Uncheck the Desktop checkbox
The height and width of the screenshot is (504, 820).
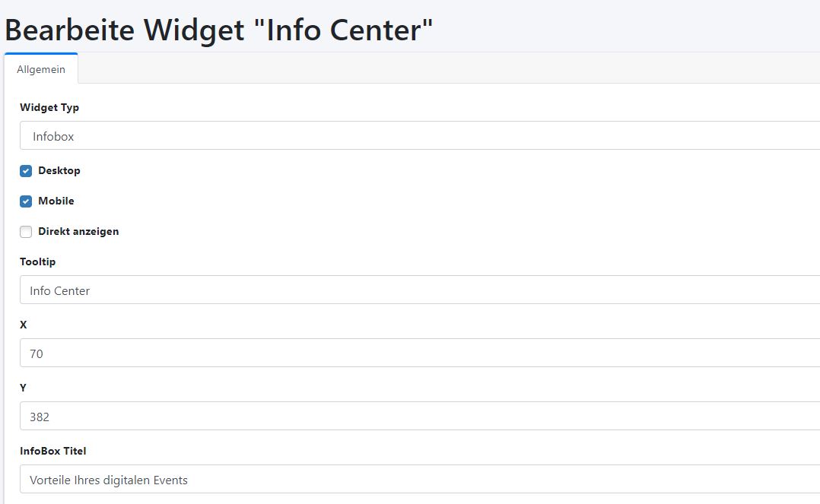(26, 171)
